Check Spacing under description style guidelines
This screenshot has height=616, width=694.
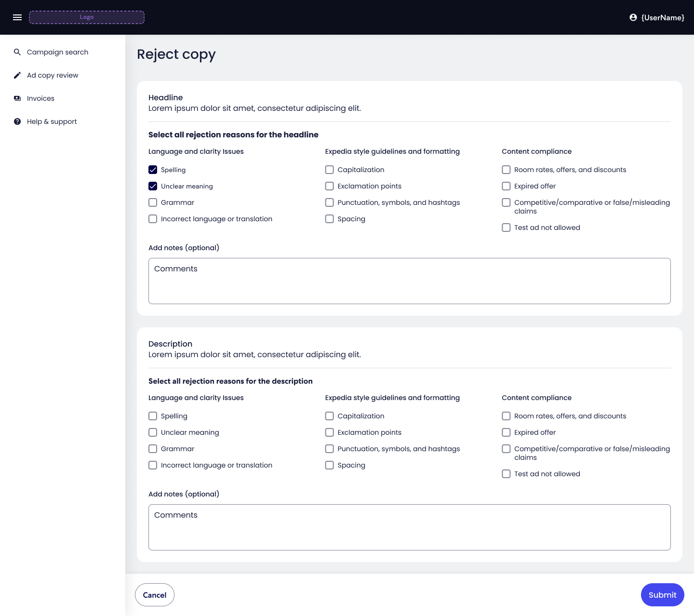(x=329, y=465)
